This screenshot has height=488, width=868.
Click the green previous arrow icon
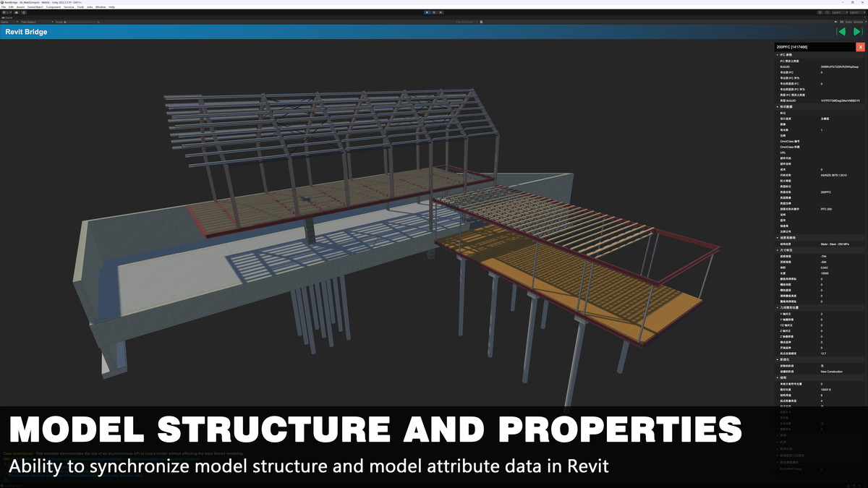(x=841, y=32)
